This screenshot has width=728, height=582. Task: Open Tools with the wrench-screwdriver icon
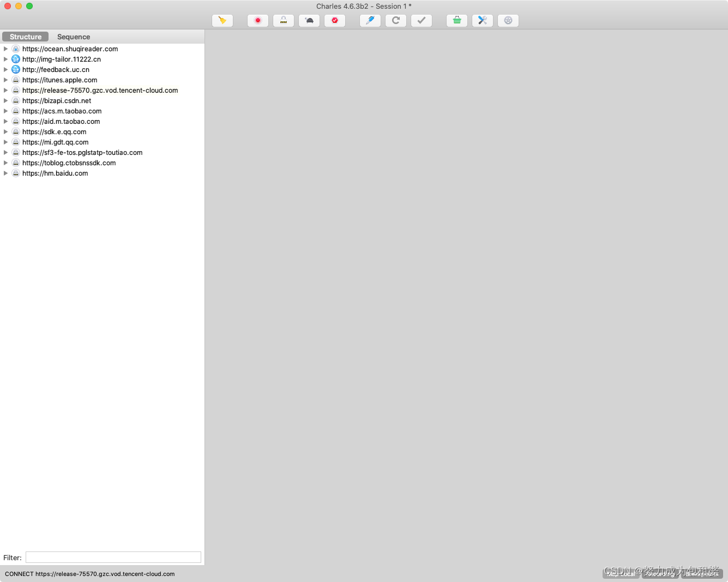pos(483,21)
